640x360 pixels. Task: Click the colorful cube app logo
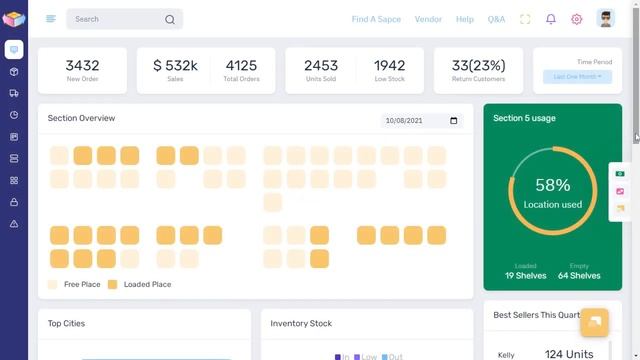coord(14,18)
